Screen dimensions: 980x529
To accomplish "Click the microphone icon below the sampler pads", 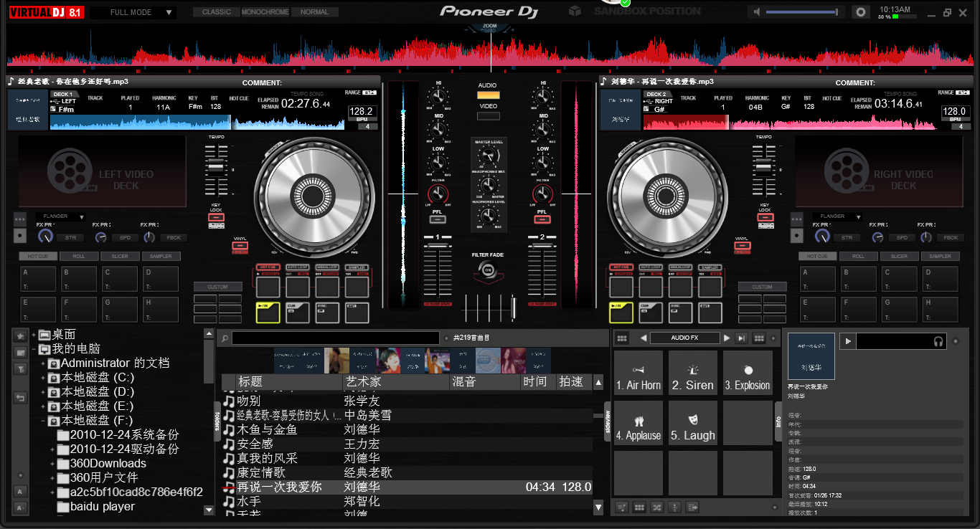I will click(674, 507).
